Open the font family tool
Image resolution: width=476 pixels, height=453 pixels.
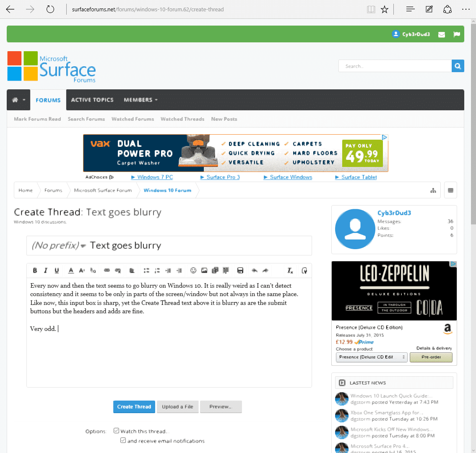[x=93, y=270]
